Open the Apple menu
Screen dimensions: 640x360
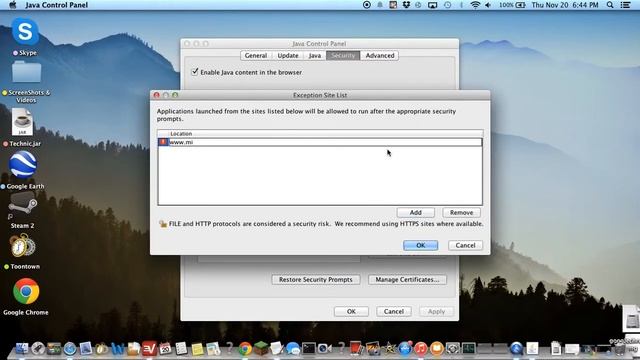pos(13,5)
